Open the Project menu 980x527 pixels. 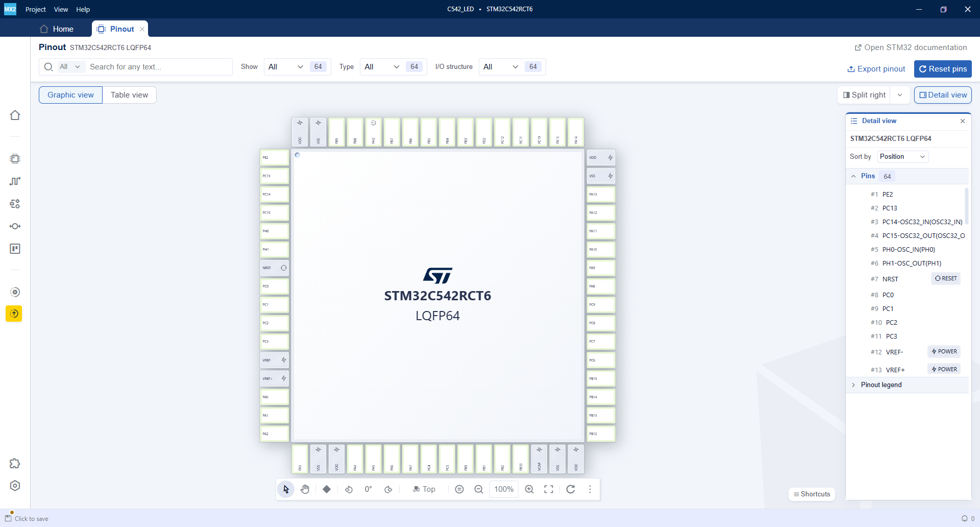click(x=36, y=9)
